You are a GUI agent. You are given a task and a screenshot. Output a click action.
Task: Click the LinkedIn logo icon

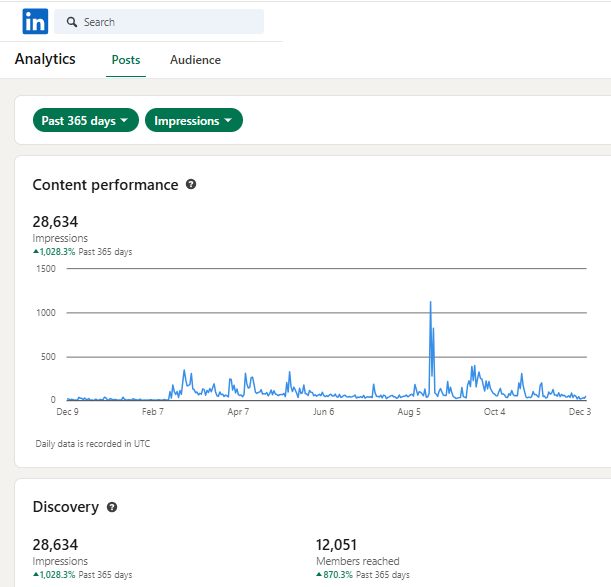[35, 21]
